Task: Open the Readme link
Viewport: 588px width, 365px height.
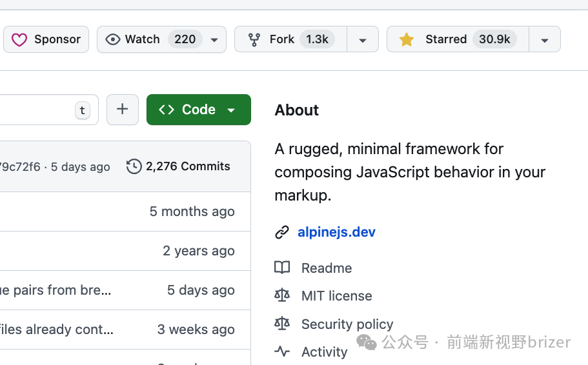Action: (x=327, y=268)
